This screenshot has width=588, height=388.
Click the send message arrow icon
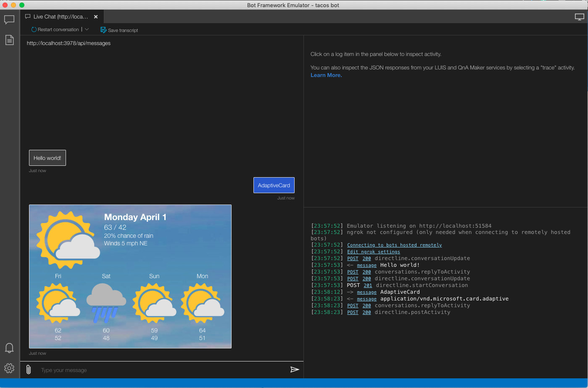click(x=295, y=369)
